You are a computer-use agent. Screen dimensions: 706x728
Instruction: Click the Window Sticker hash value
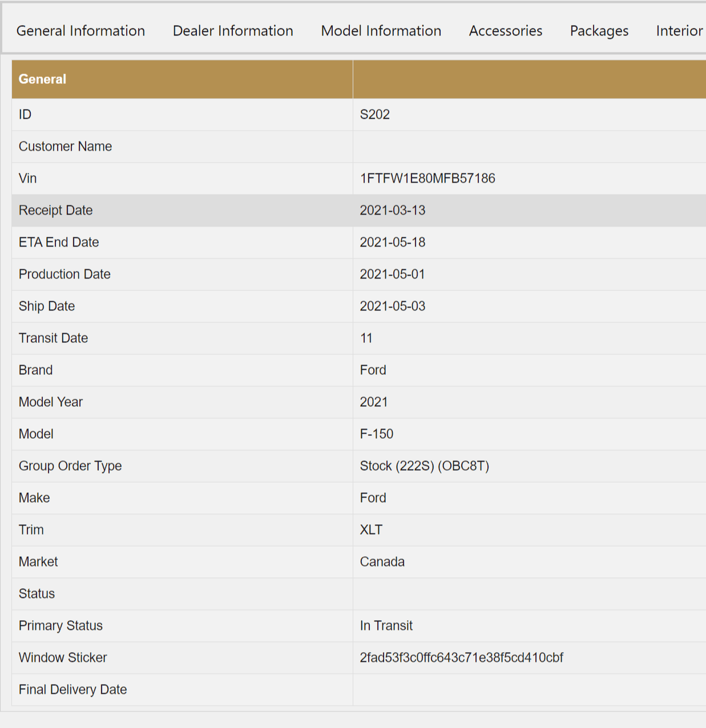coord(461,658)
